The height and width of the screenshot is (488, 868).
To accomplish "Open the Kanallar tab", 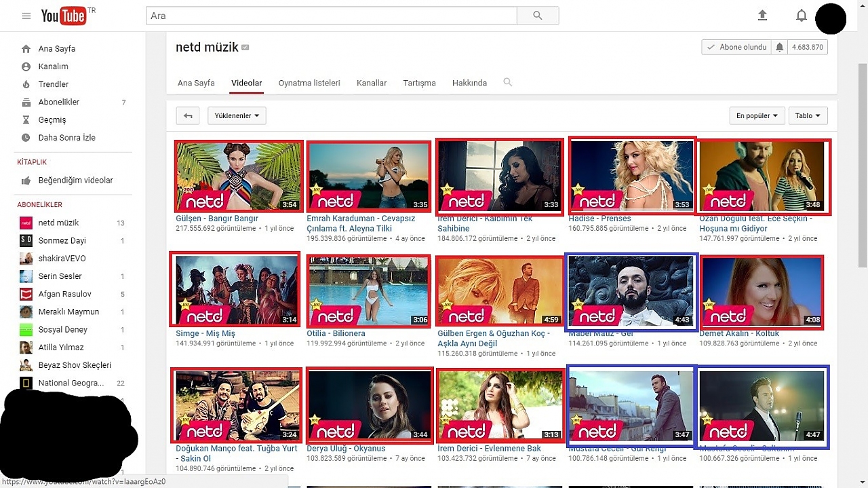I will 372,83.
